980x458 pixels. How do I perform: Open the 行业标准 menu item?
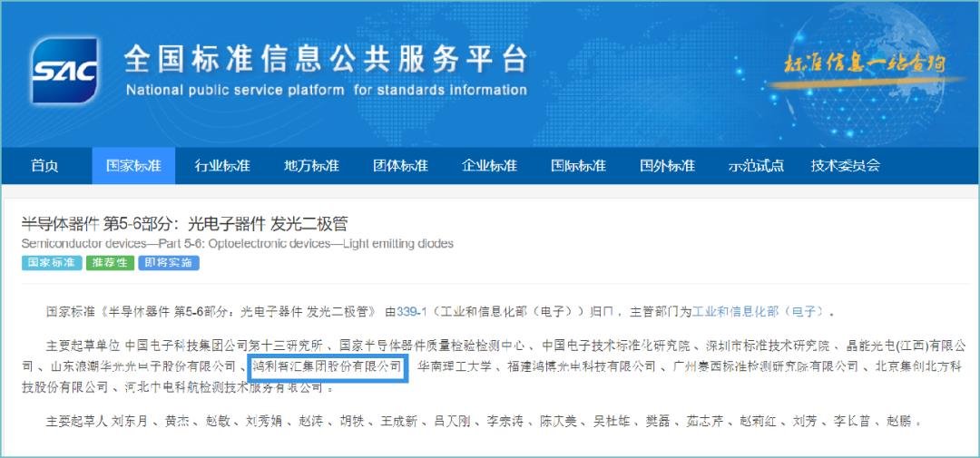(222, 166)
